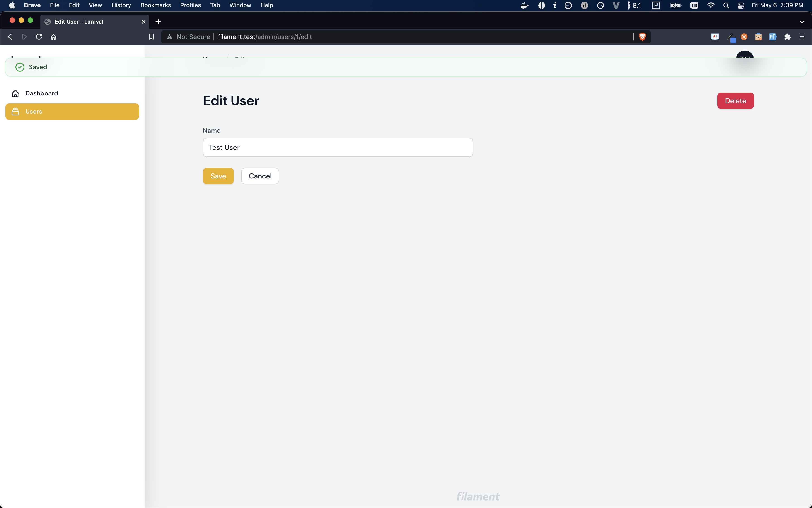Go to the browser home page
Screen dimensions: 812x508
pyautogui.click(x=53, y=37)
